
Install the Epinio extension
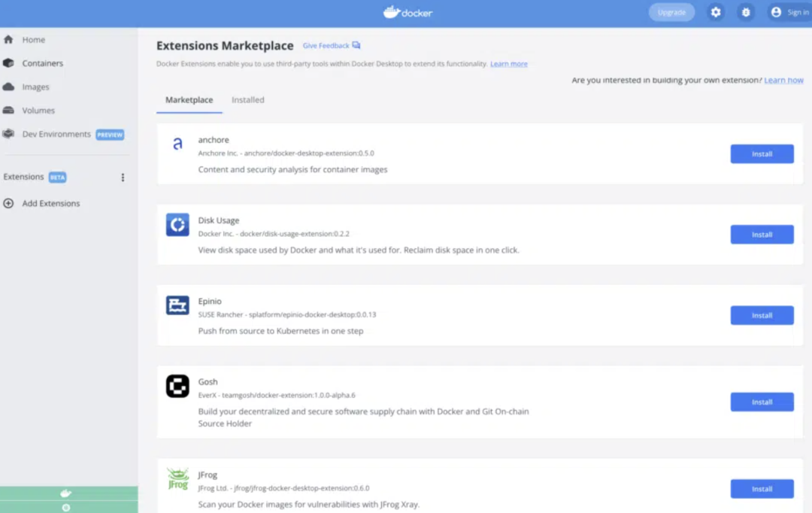[762, 316]
